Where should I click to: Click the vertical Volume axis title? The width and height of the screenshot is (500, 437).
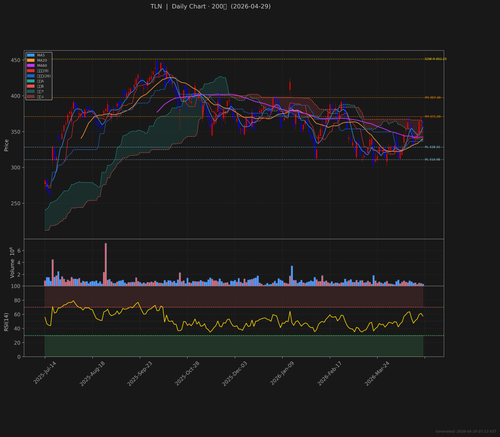coord(12,263)
